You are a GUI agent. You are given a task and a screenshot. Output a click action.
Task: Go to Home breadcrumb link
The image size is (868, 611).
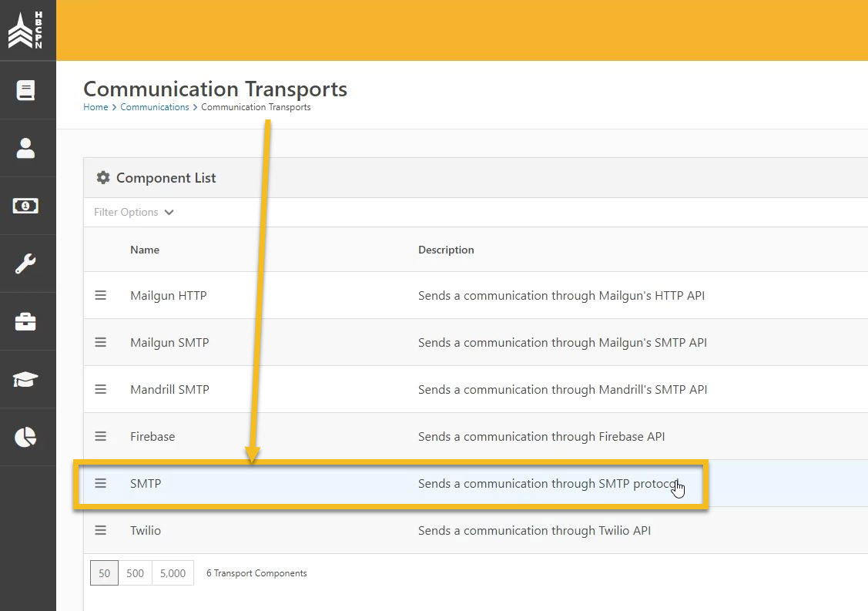(96, 107)
